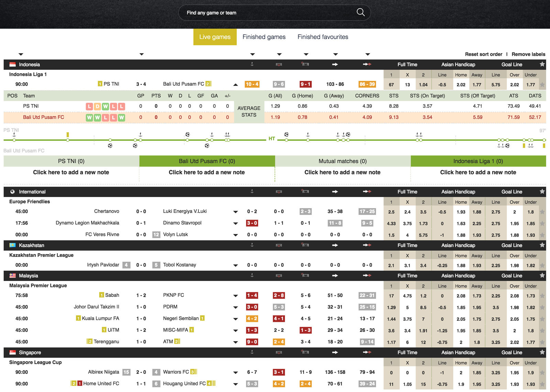This screenshot has width=550, height=392.
Task: Click the orange 10 - 4 corners badge
Action: coord(252,84)
